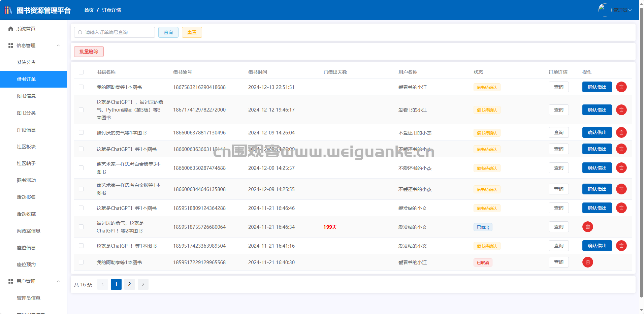Check the row for order 1866006378817130496
Image resolution: width=644 pixels, height=314 pixels.
coord(81,132)
